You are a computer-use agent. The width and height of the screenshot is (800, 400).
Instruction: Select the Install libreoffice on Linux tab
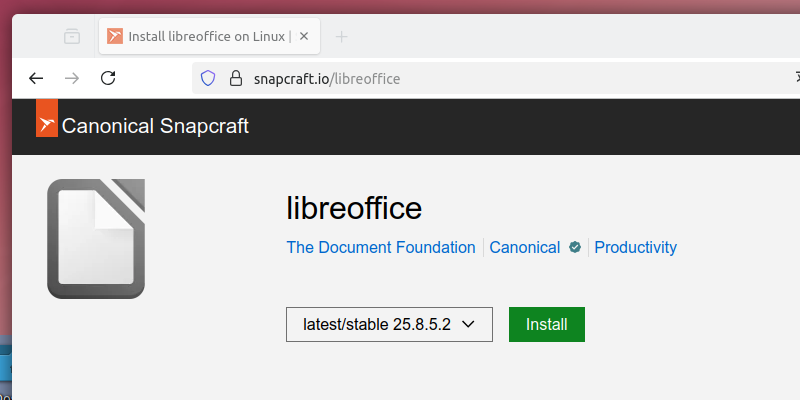point(200,37)
